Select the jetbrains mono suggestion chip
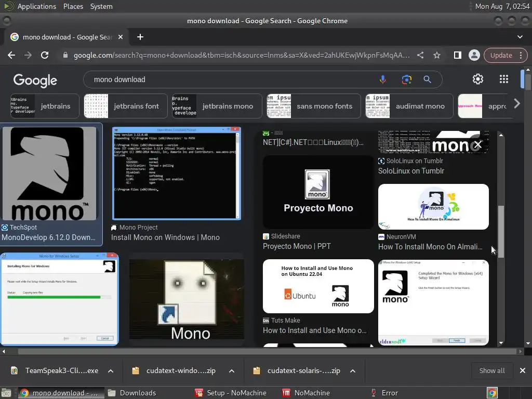This screenshot has width=532, height=399. click(x=217, y=106)
